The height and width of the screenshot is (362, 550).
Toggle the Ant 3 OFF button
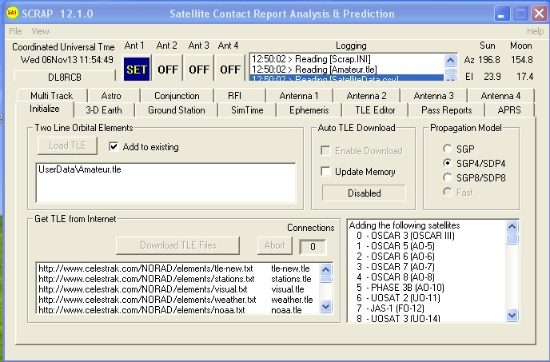tap(199, 69)
